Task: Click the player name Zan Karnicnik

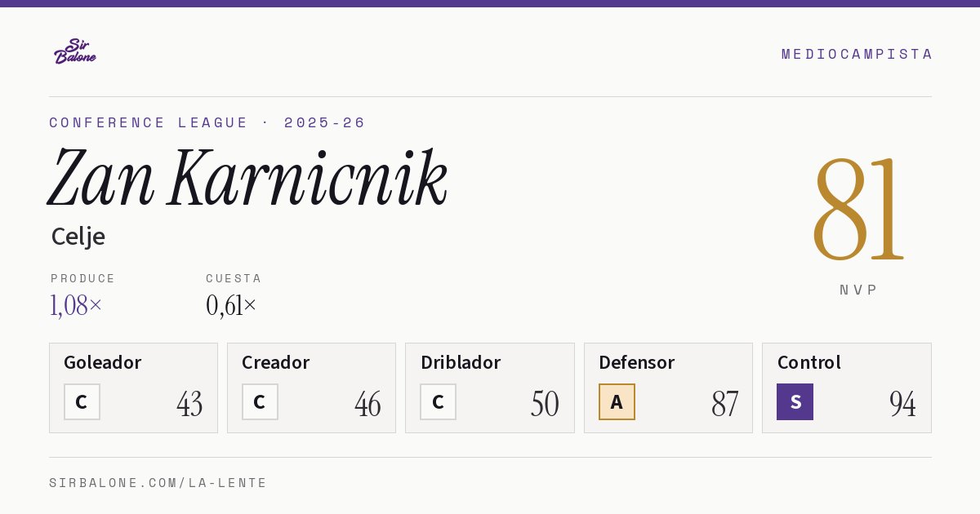Action: coord(248,179)
